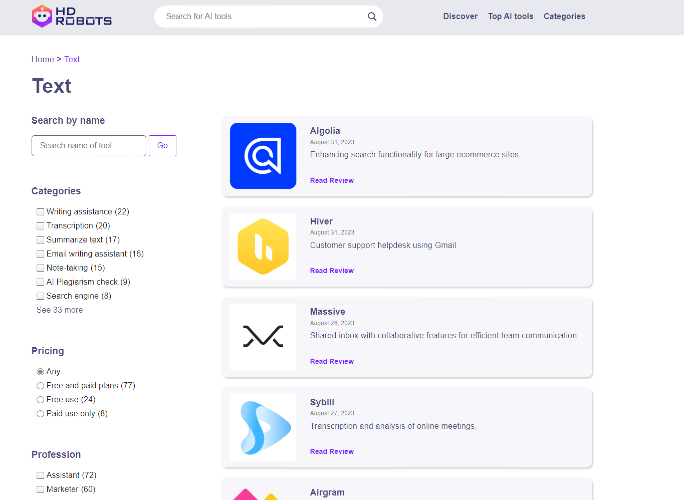
Task: Open the Hiver title
Action: click(x=321, y=221)
